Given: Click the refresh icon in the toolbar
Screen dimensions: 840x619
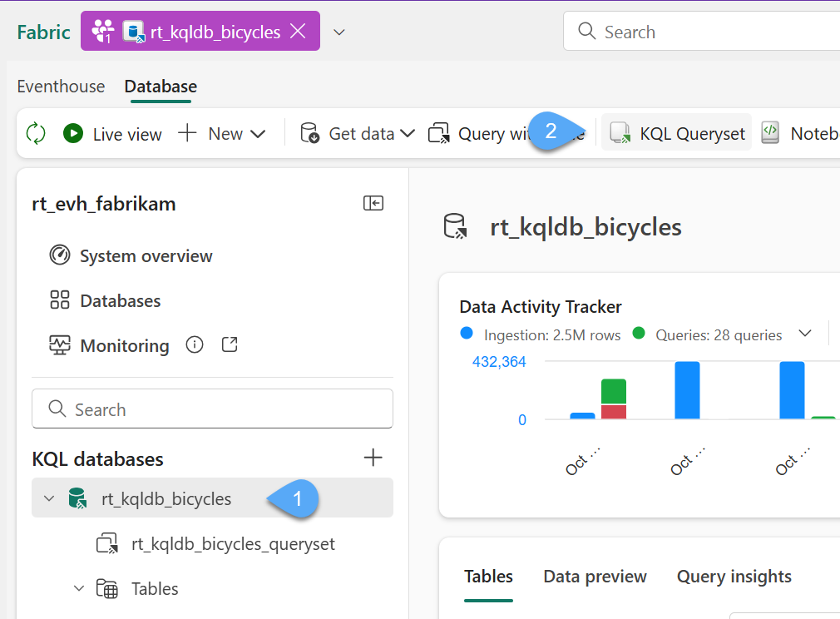Looking at the screenshot, I should click(x=36, y=133).
